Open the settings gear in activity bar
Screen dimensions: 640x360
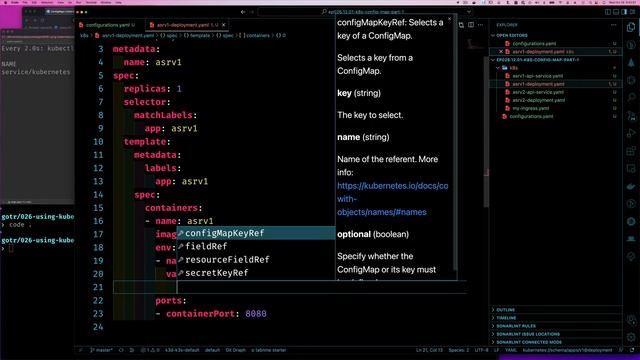(x=631, y=337)
